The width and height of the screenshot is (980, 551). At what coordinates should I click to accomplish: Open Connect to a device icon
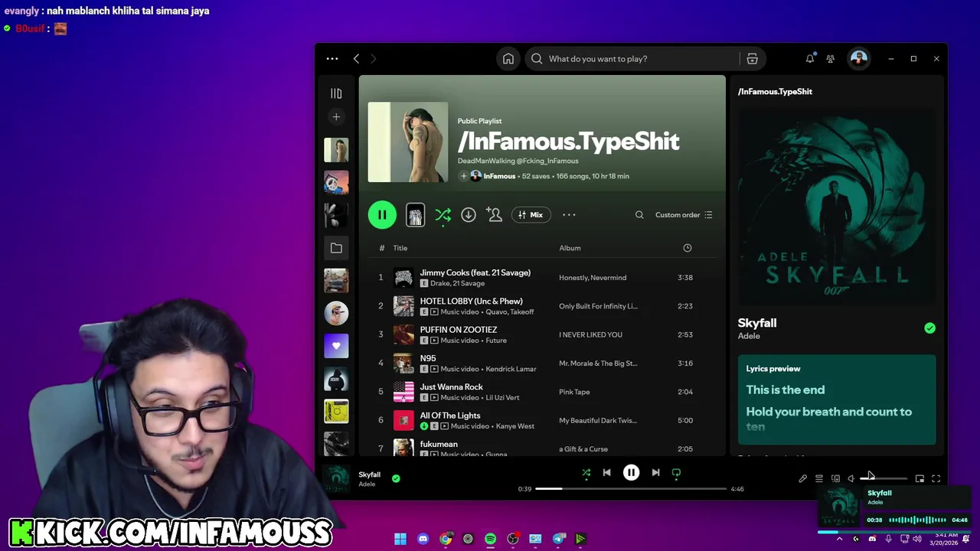point(835,479)
